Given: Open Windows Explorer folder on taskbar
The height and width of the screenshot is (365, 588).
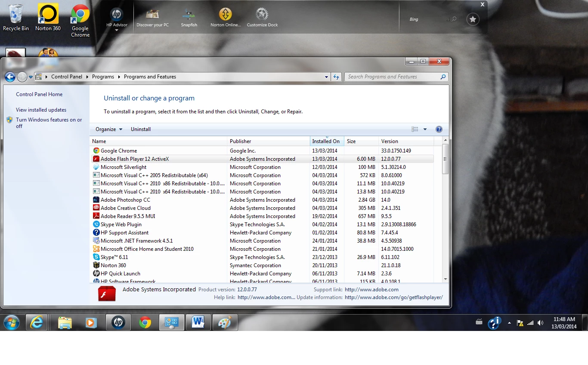Looking at the screenshot, I should (x=65, y=322).
